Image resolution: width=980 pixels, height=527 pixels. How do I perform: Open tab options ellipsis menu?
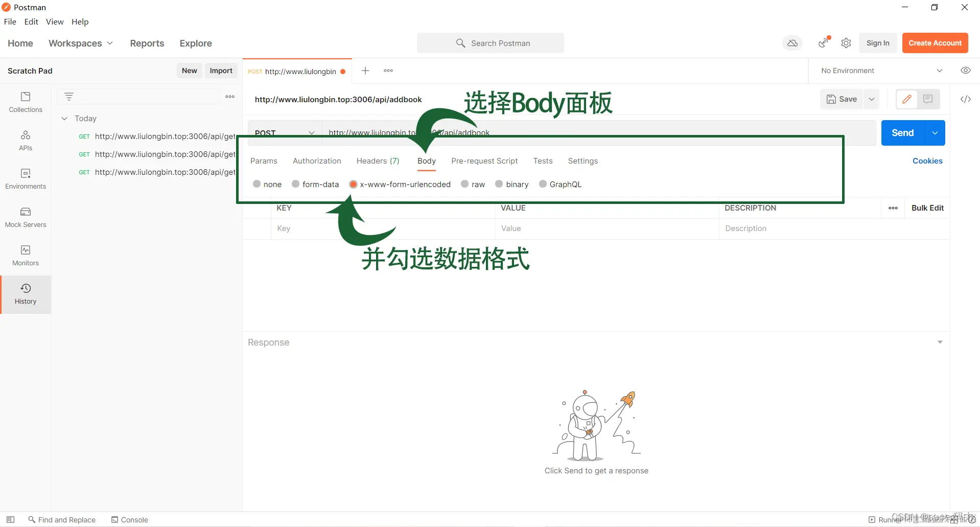tap(388, 71)
